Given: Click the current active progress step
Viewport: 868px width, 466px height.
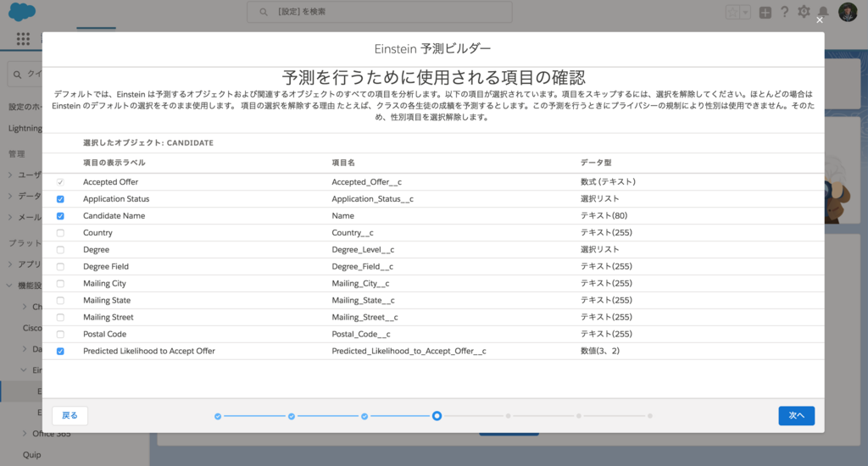Looking at the screenshot, I should 437,416.
